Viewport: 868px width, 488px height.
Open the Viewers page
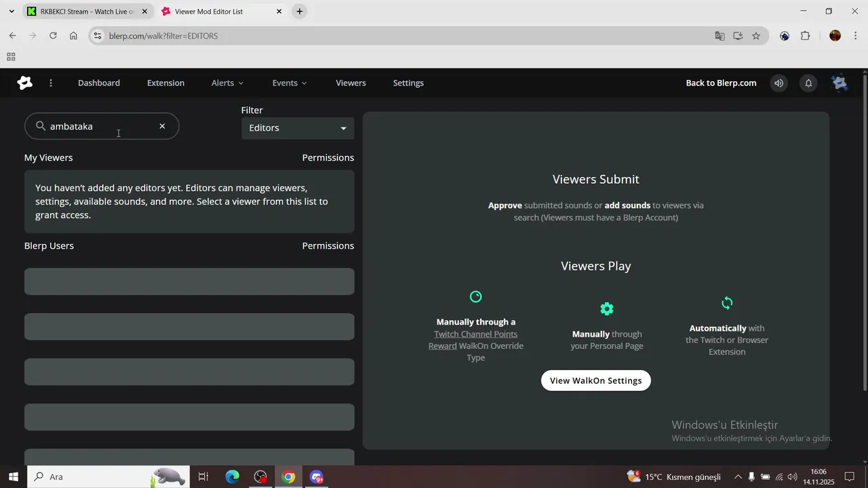351,83
